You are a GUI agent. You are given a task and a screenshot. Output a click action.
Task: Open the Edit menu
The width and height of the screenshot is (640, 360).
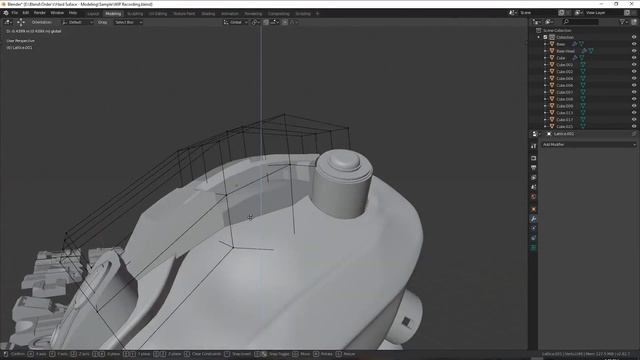[26, 13]
